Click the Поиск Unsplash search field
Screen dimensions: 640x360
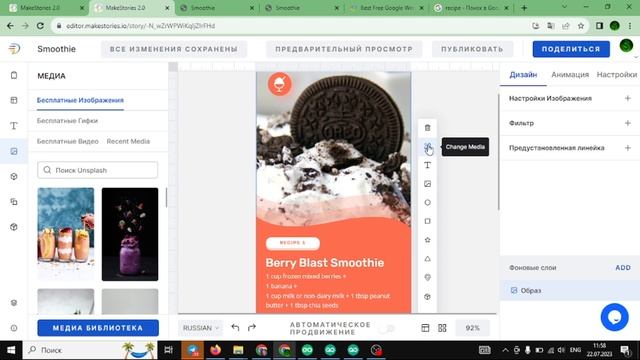[98, 170]
